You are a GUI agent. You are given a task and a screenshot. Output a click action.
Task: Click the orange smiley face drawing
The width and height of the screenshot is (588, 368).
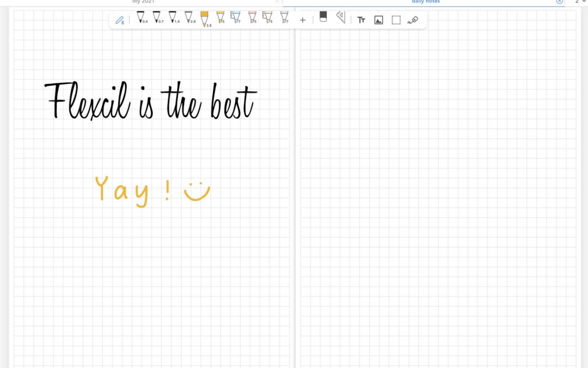(197, 191)
